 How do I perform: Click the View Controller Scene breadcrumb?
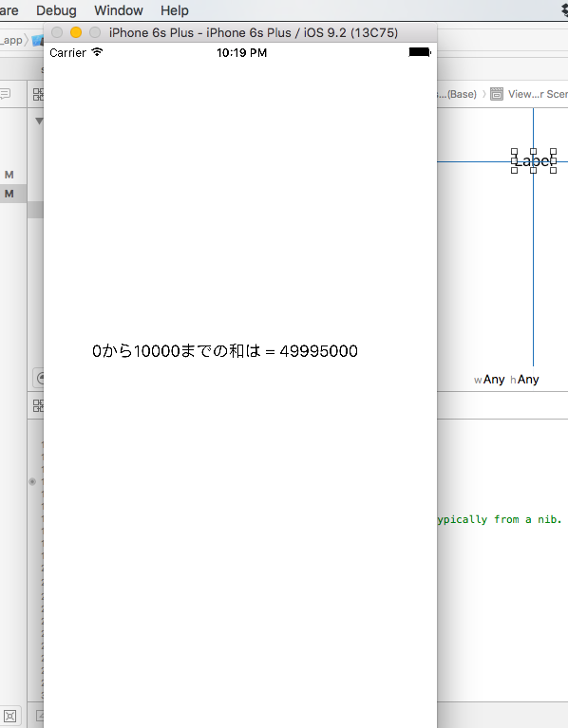(x=538, y=94)
